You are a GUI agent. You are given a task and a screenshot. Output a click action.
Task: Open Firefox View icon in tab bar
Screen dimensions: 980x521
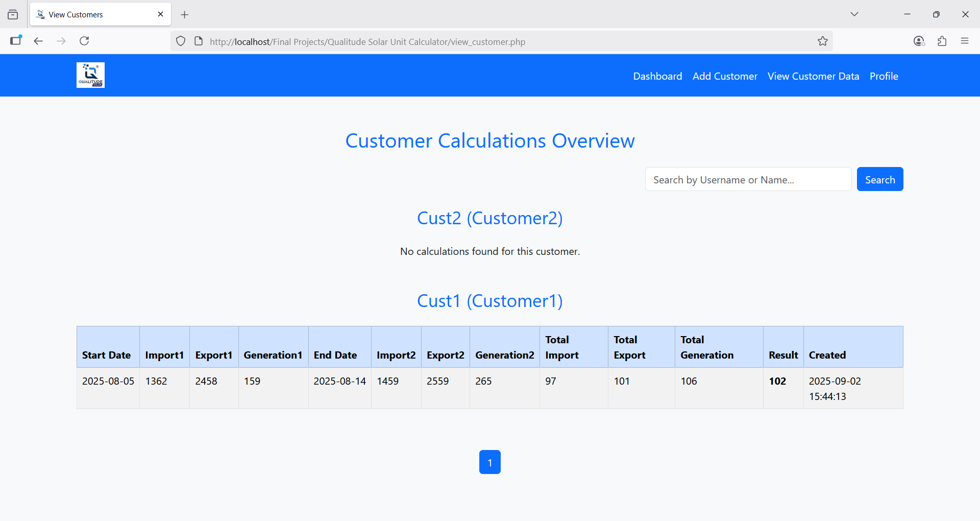click(x=13, y=15)
